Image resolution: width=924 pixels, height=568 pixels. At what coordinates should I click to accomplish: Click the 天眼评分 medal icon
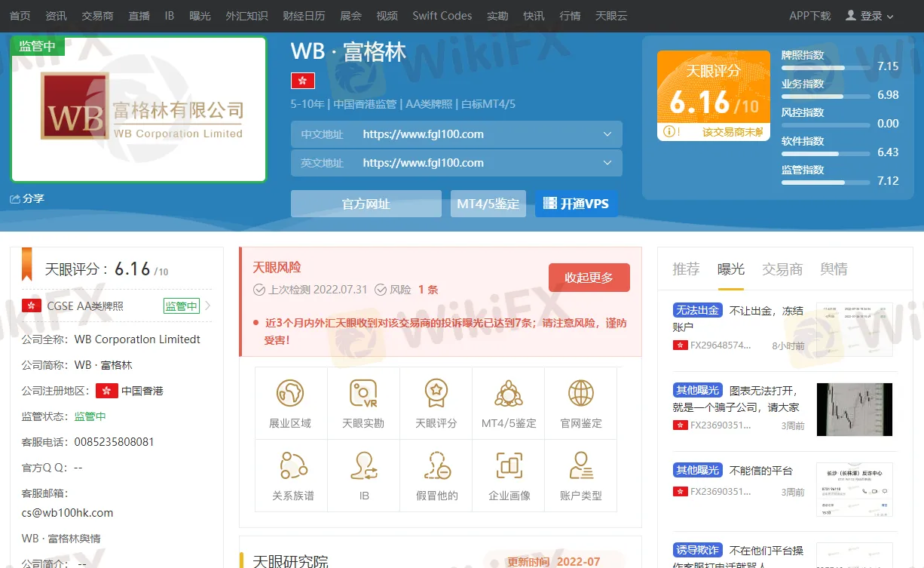[x=436, y=393]
